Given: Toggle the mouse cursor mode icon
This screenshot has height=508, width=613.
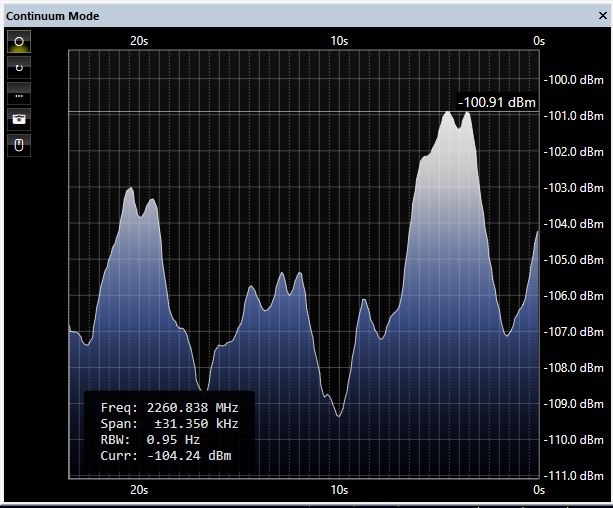Looking at the screenshot, I should click(20, 146).
